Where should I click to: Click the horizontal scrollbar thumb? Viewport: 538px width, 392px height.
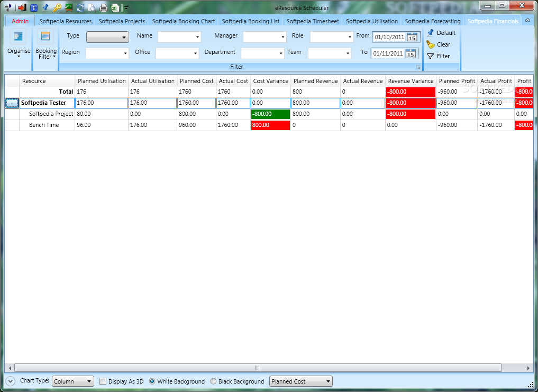pyautogui.click(x=258, y=368)
